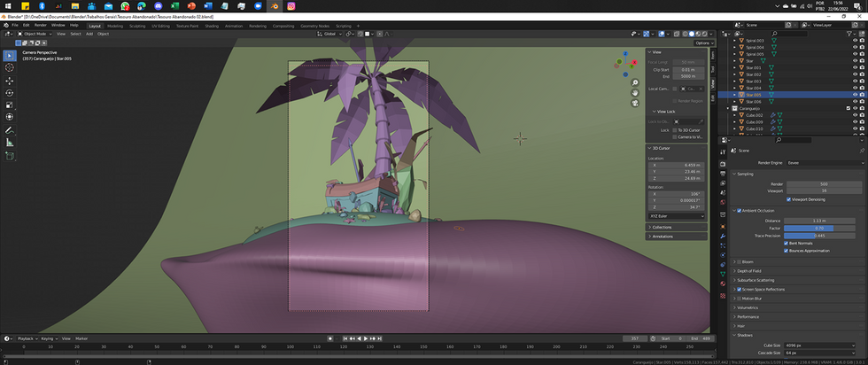
Task: Open the Render menu
Action: [41, 26]
